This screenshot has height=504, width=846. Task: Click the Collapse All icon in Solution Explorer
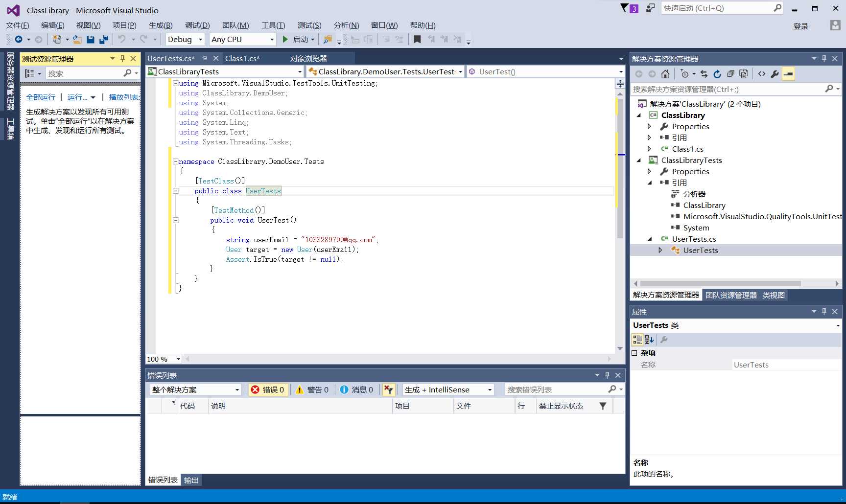point(730,74)
